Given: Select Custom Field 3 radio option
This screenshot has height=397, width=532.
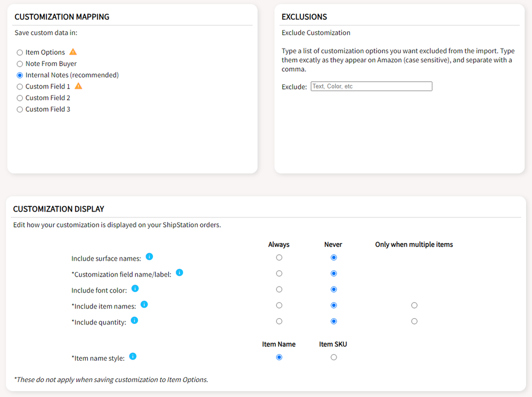Looking at the screenshot, I should point(20,109).
